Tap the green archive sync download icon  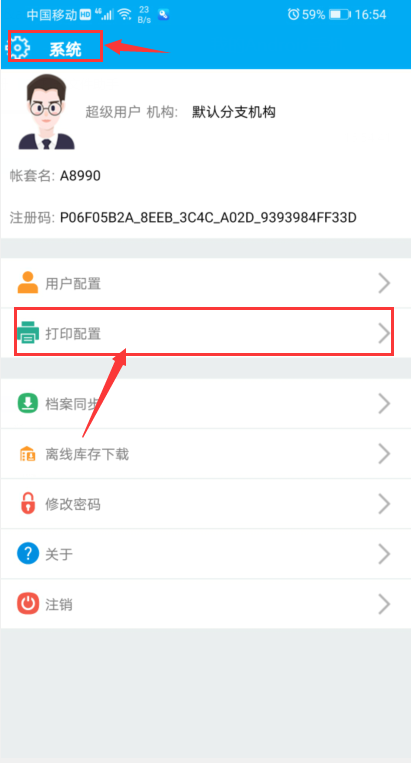[28, 403]
